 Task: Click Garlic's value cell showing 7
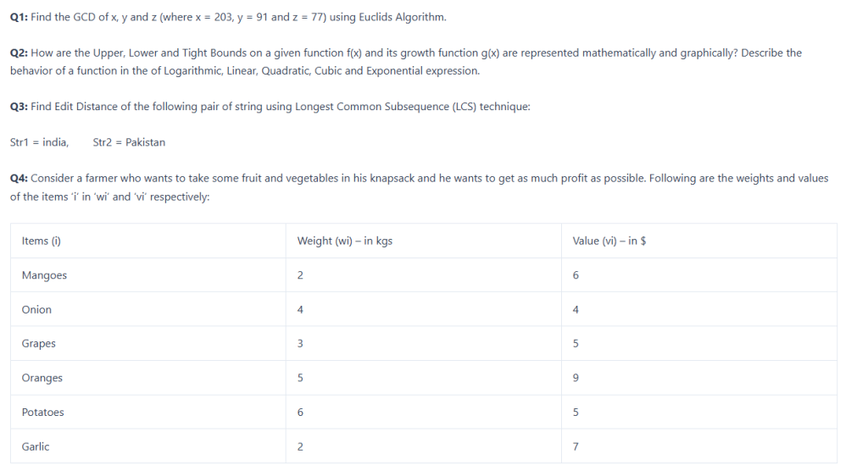(x=576, y=447)
